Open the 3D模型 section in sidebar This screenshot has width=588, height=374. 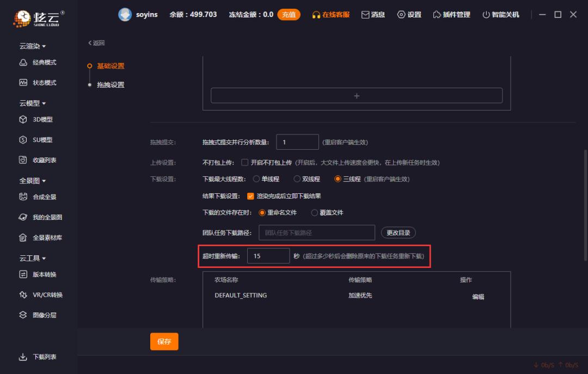coord(38,119)
